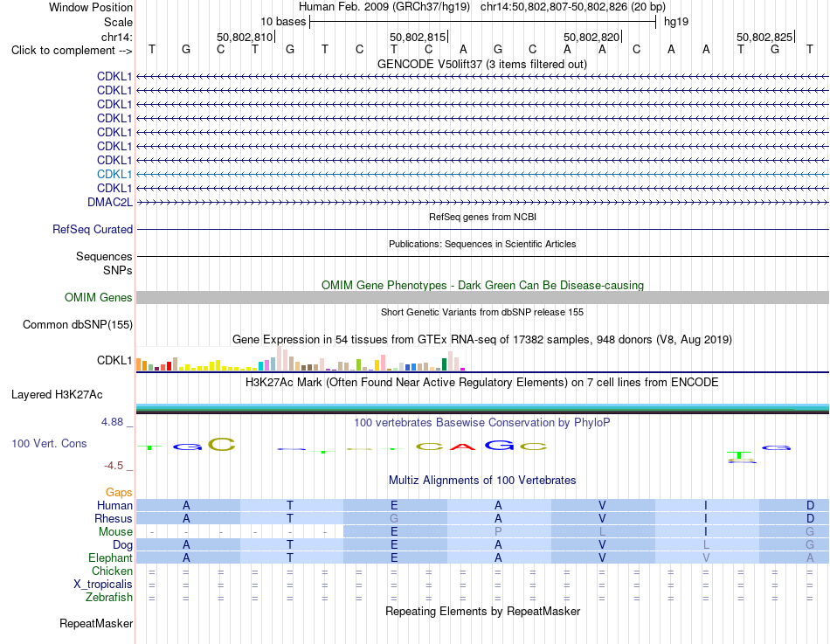Open 'RefSeq genes from NCBI' track title
Image resolution: width=830 pixels, height=644 pixels.
coord(482,217)
